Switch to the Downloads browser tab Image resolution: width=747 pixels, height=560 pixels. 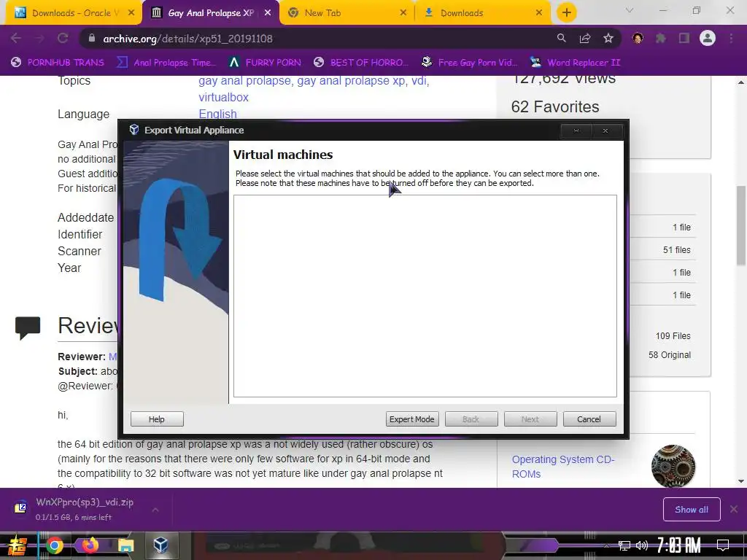(484, 13)
